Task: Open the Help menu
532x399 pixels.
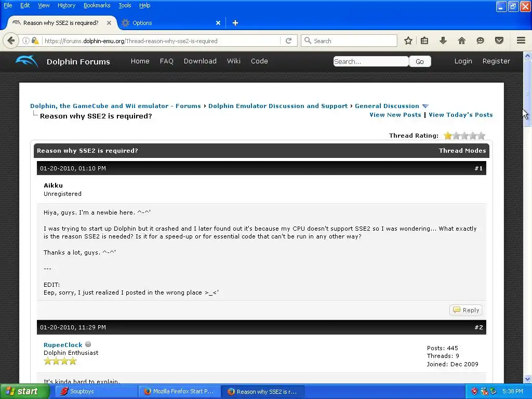Action: (144, 5)
